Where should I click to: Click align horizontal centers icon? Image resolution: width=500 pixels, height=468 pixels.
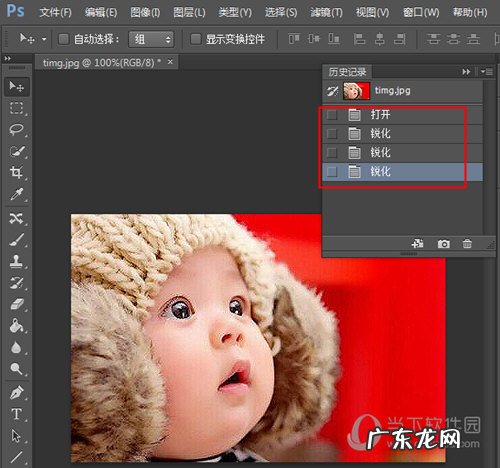379,39
